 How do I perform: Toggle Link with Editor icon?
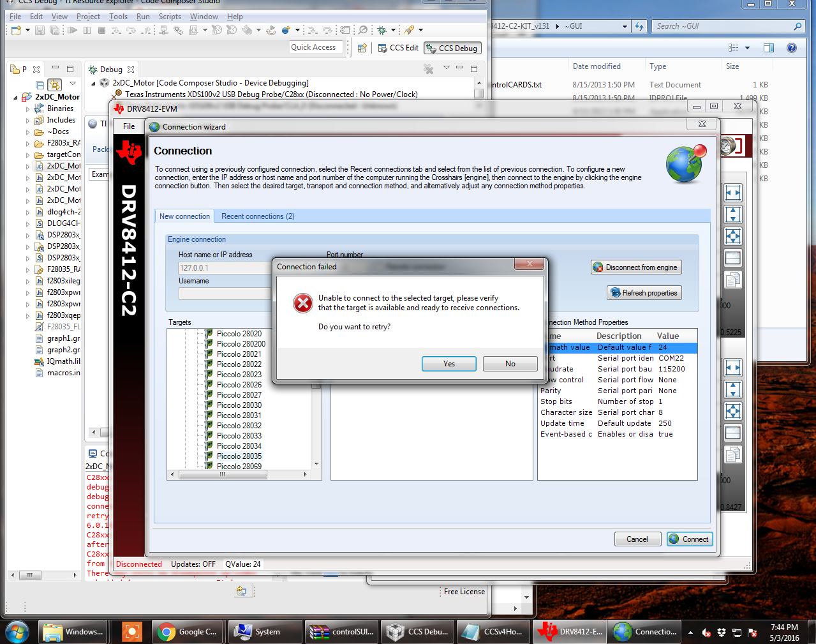55,84
